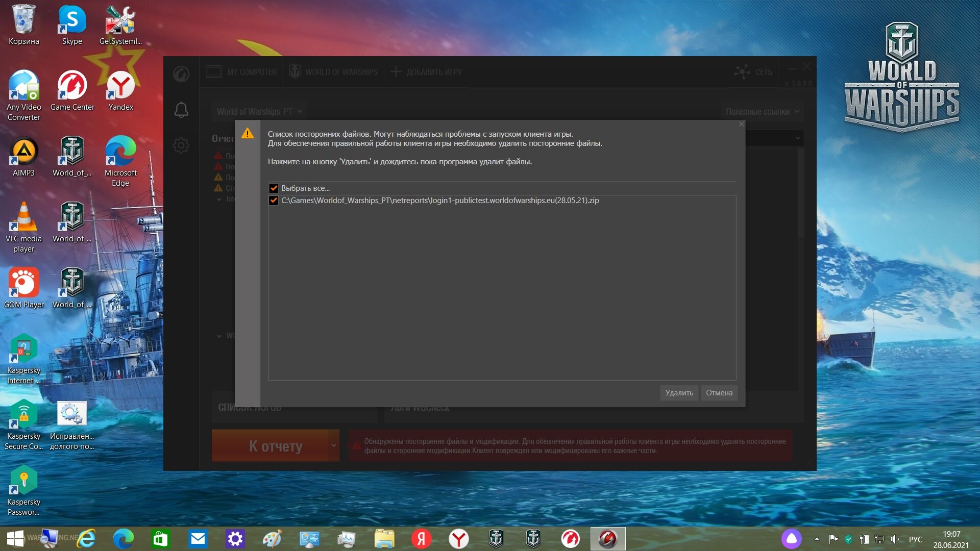Open World_of_ shortcut beside GOM Player
Viewport: 980px width, 551px height.
click(x=72, y=288)
